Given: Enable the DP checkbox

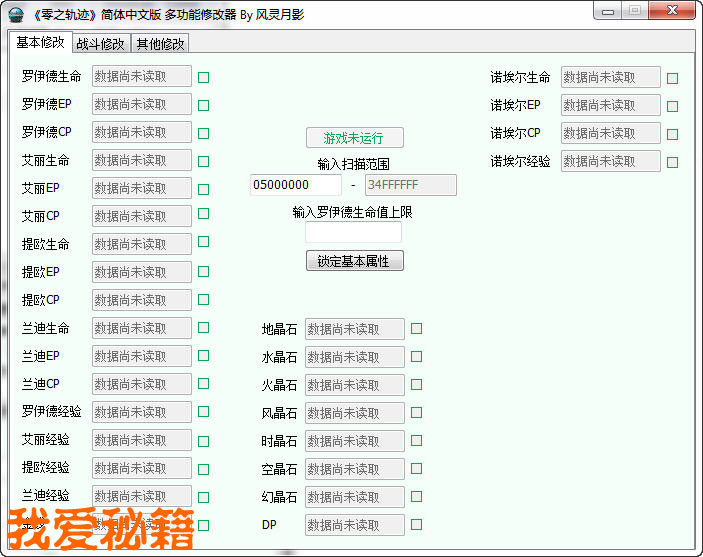Looking at the screenshot, I should pyautogui.click(x=416, y=524).
